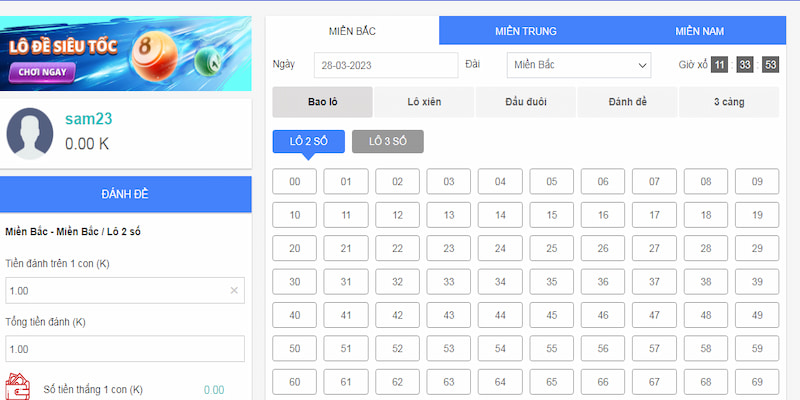Image resolution: width=800 pixels, height=400 pixels.
Task: Click the ĐÁNH ĐỀ blue button
Action: [126, 194]
